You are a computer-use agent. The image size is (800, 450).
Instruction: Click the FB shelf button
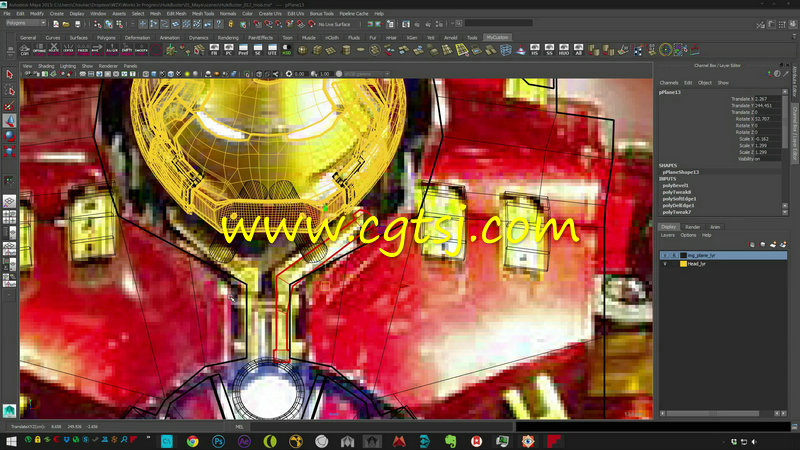point(214,50)
